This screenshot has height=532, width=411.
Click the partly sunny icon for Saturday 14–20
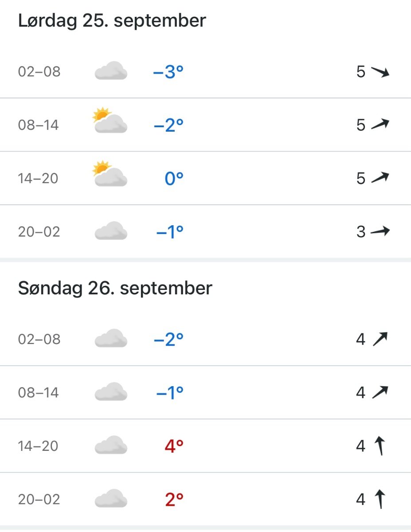110,175
